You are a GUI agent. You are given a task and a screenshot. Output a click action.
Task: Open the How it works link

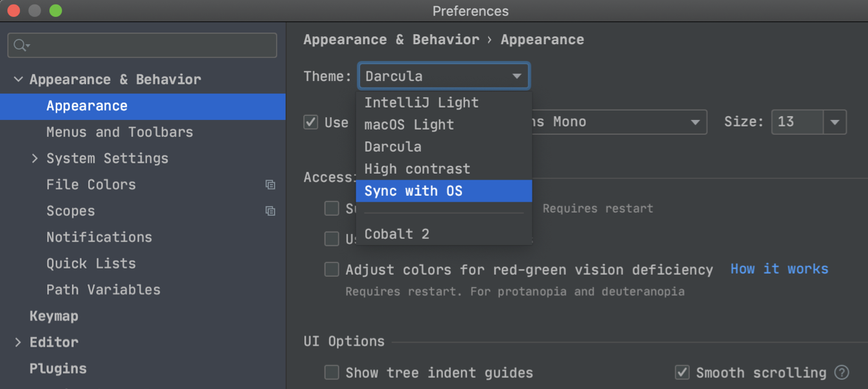(779, 269)
